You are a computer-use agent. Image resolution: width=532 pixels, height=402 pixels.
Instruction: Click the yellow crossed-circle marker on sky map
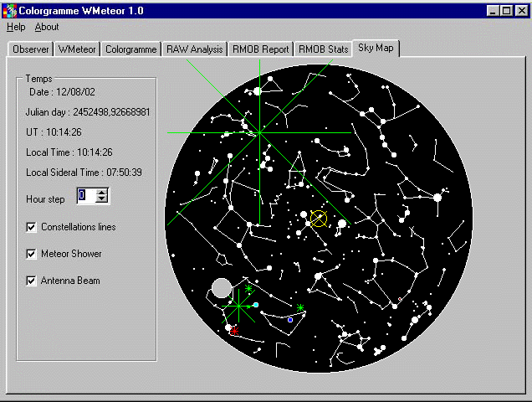319,219
